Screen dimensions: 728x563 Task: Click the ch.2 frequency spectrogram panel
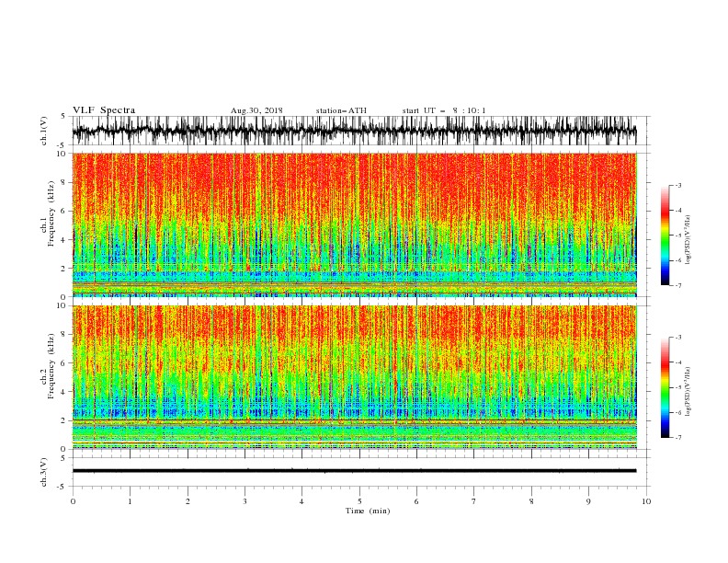pos(355,377)
